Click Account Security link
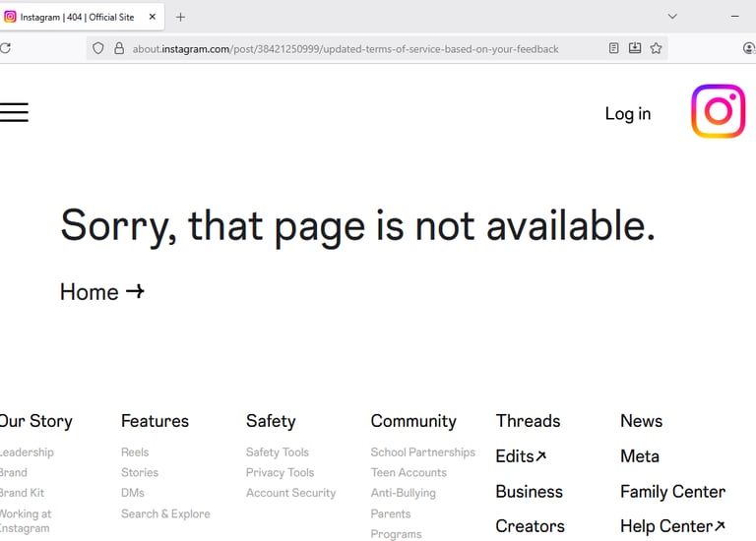Image resolution: width=756 pixels, height=541 pixels. (290, 493)
